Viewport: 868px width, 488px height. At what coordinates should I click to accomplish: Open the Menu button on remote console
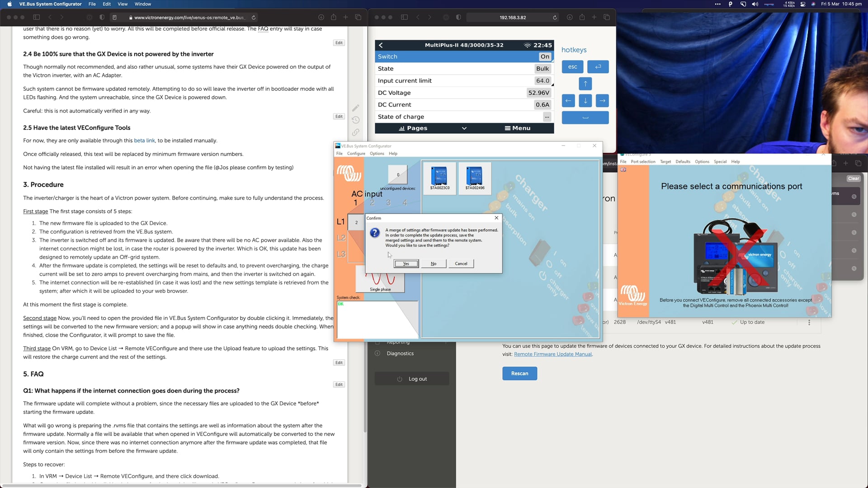pyautogui.click(x=517, y=128)
